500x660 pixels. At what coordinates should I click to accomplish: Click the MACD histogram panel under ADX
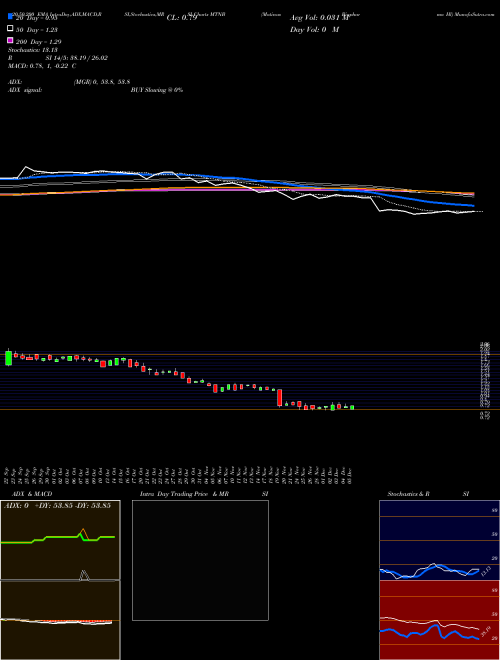(x=60, y=620)
